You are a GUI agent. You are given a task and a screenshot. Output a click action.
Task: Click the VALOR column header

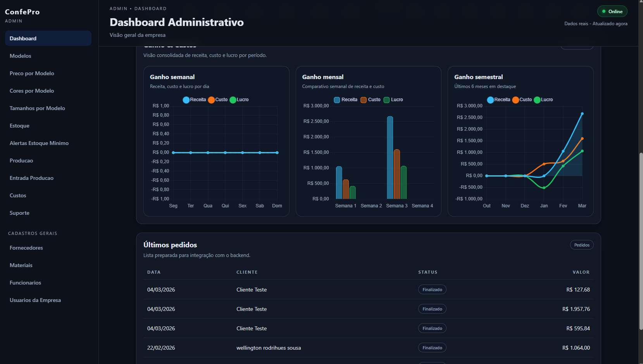(581, 272)
